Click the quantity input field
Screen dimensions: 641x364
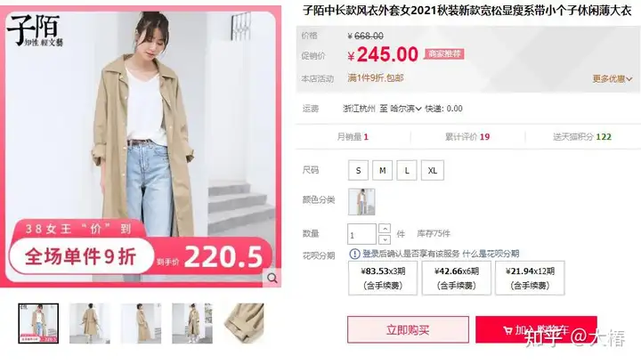coord(361,234)
